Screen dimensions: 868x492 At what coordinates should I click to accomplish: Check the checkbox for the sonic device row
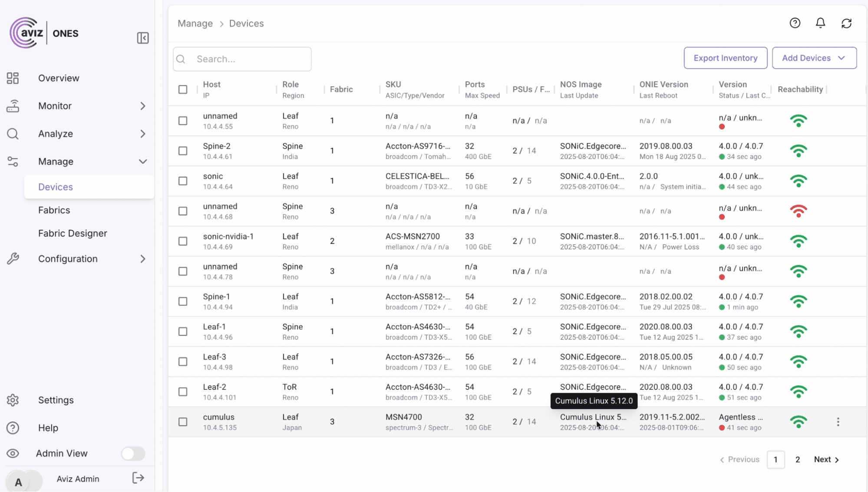tap(183, 181)
